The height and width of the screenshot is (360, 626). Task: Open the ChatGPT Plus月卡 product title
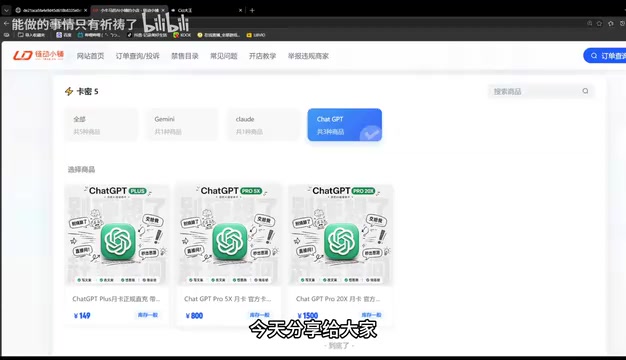point(116,299)
